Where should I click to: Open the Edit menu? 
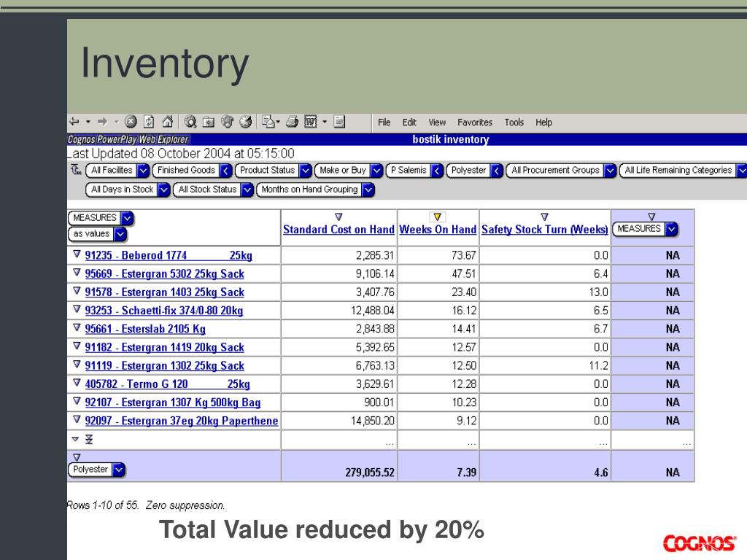tap(409, 122)
